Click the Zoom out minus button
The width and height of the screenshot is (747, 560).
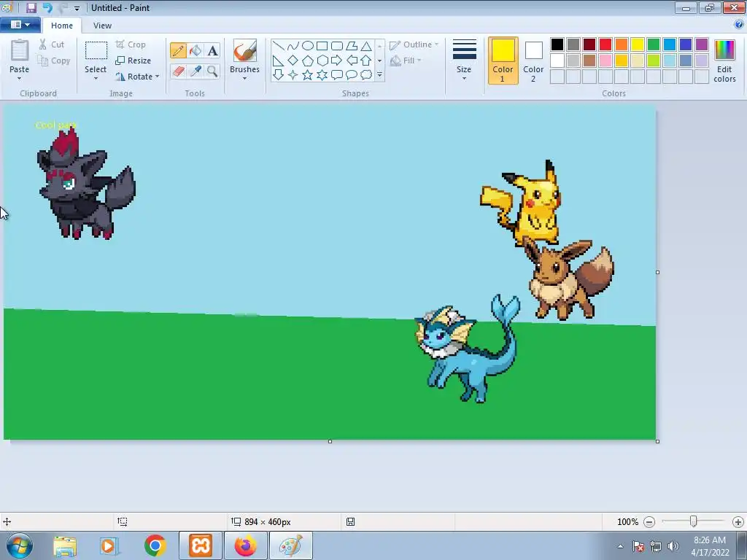pos(649,522)
